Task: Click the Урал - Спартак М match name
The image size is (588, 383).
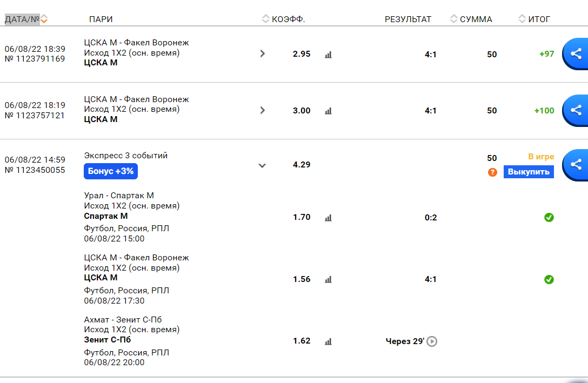Action: click(119, 196)
